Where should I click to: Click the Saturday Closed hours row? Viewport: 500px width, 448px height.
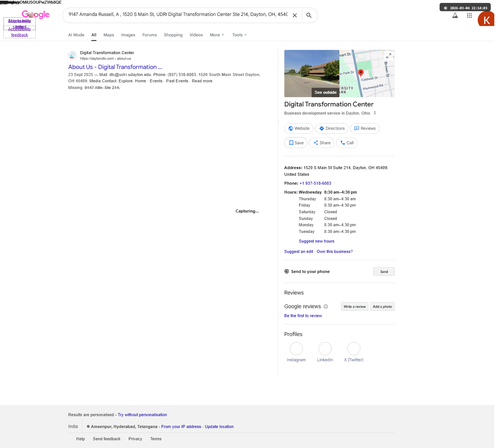click(x=318, y=212)
